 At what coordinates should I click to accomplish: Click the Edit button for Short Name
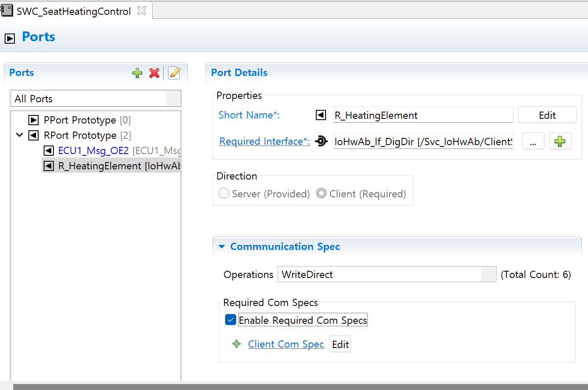[x=547, y=115]
